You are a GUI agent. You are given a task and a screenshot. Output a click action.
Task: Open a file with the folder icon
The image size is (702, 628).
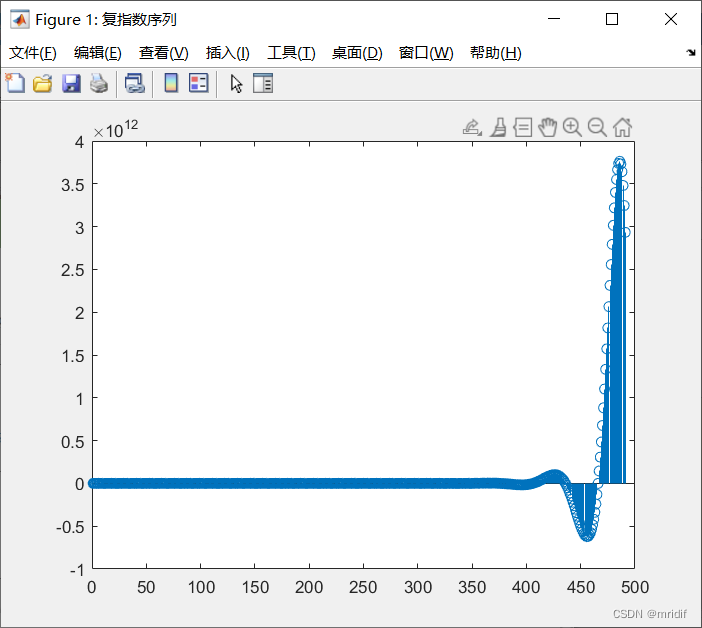click(43, 84)
